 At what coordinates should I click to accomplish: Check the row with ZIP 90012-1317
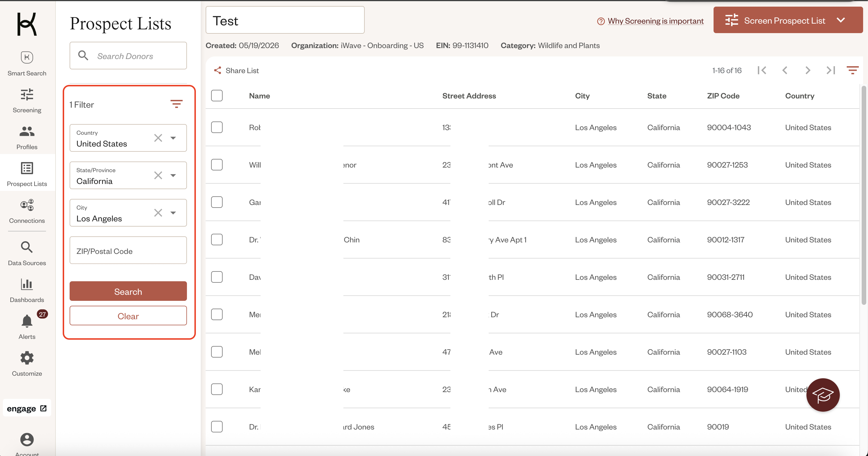coord(217,240)
